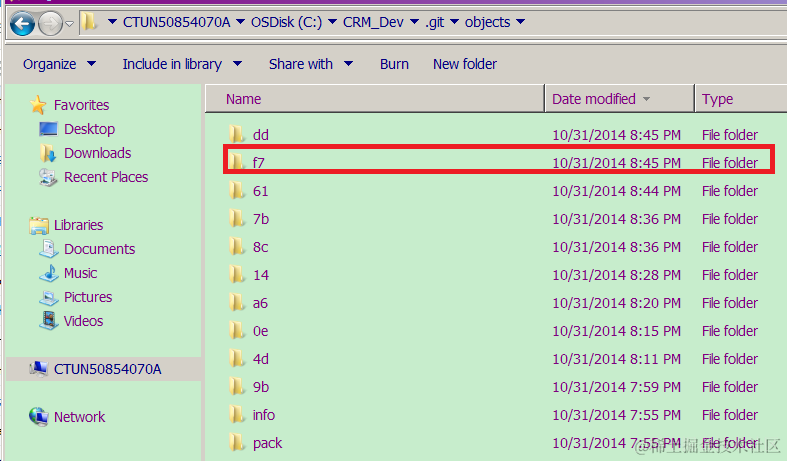Screen dimensions: 787x461
Task: Click folder icon in the address bar
Action: pos(89,22)
